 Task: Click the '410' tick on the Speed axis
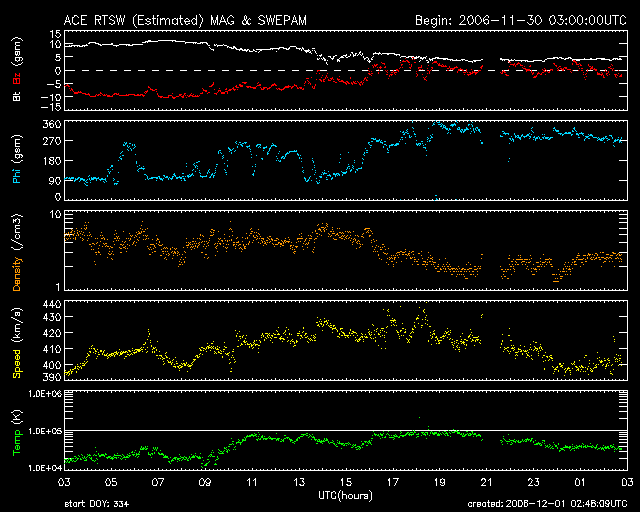pos(52,349)
